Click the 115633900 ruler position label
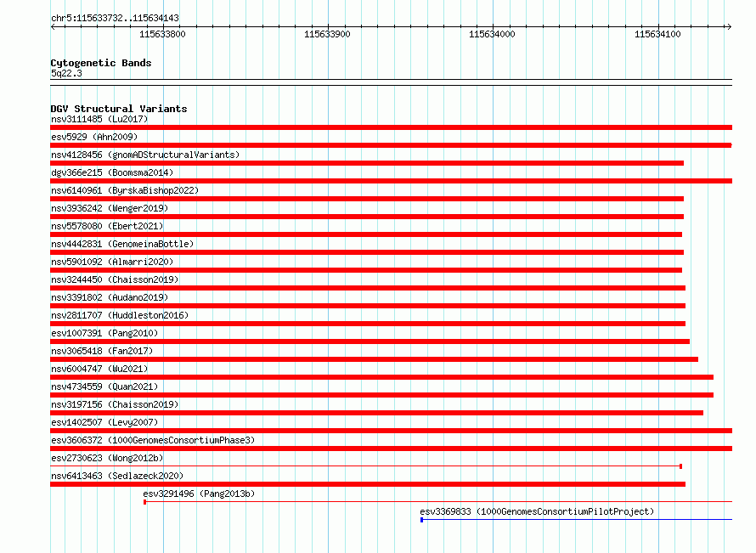This screenshot has width=756, height=553. tap(327, 34)
